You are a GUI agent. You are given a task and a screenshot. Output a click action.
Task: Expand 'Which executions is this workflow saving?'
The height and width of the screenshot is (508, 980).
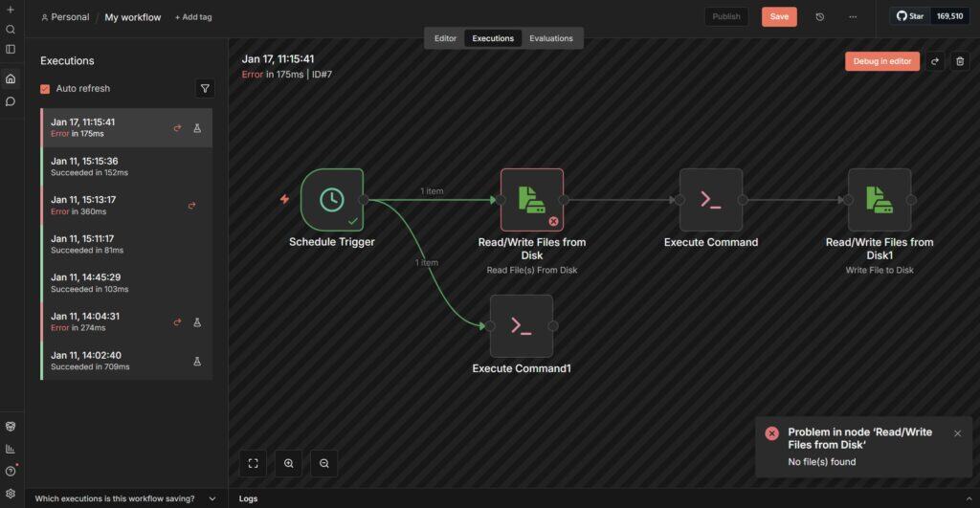[124, 498]
